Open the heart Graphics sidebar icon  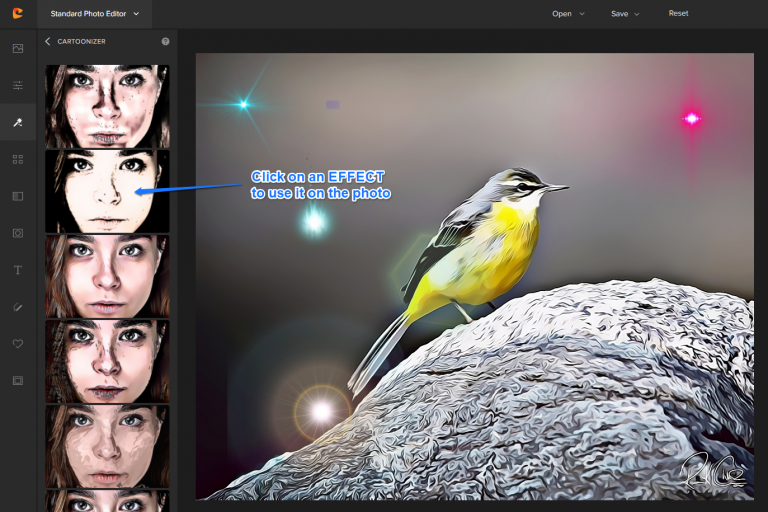18,344
